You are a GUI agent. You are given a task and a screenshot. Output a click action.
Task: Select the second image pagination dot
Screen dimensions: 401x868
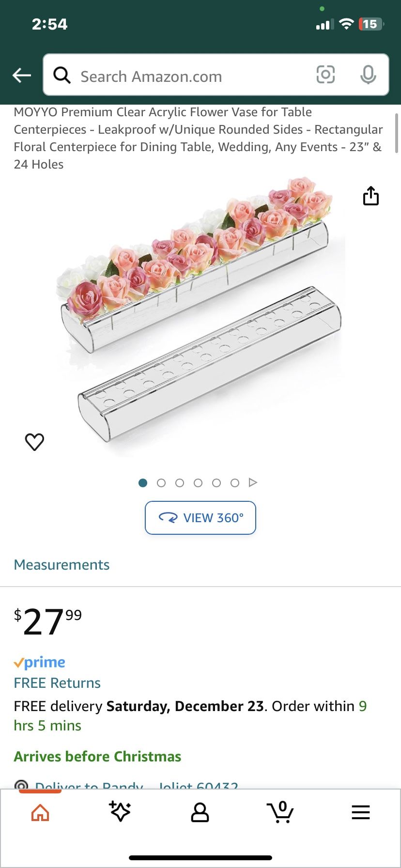[161, 483]
